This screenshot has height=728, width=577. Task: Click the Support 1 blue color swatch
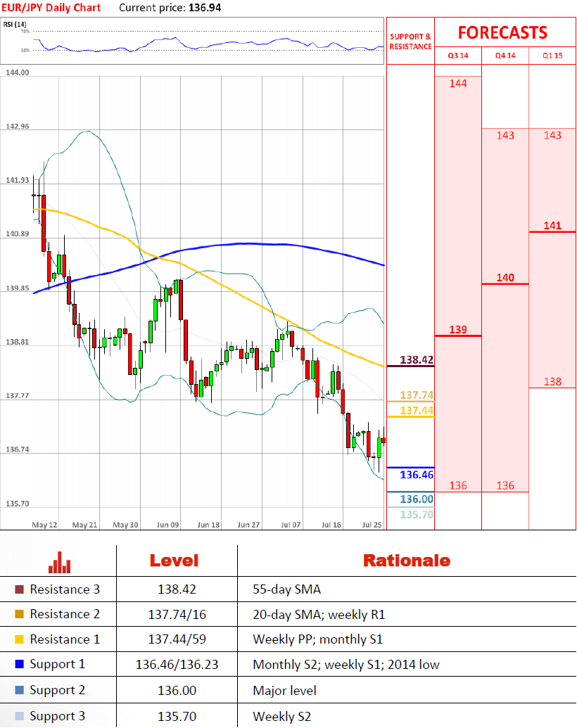point(19,664)
